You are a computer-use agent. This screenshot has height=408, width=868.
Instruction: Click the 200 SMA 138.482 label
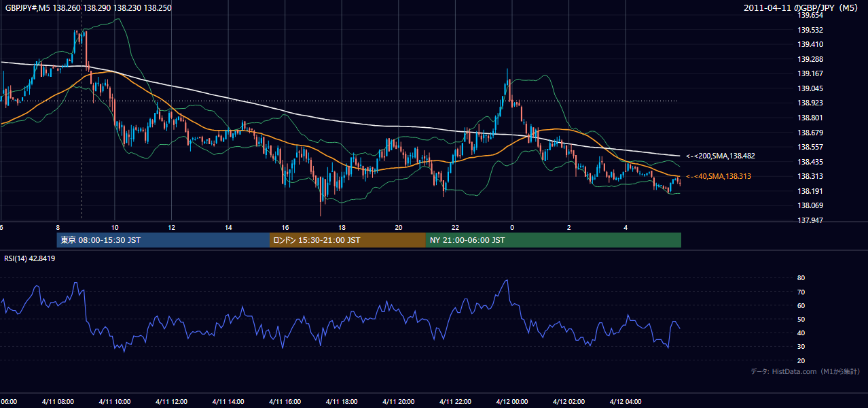[x=721, y=156]
